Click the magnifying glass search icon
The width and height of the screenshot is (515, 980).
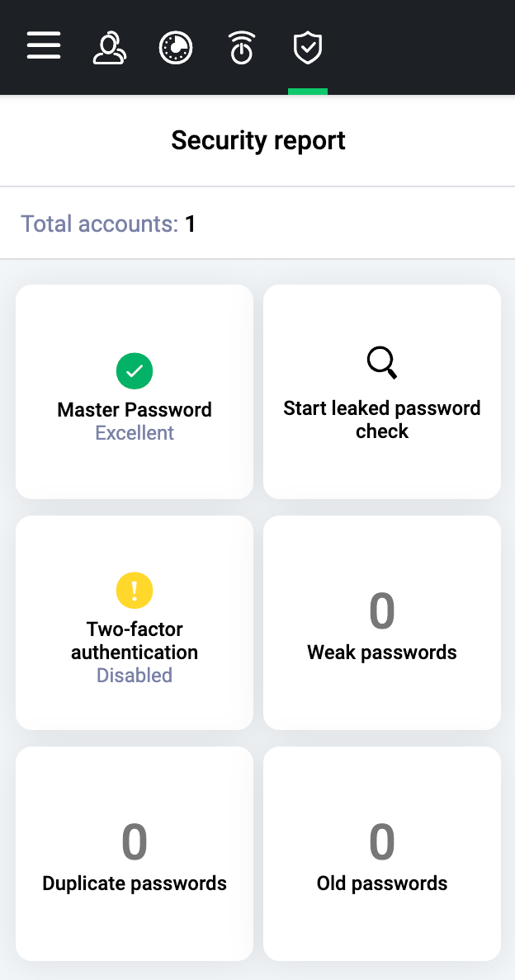pyautogui.click(x=382, y=363)
